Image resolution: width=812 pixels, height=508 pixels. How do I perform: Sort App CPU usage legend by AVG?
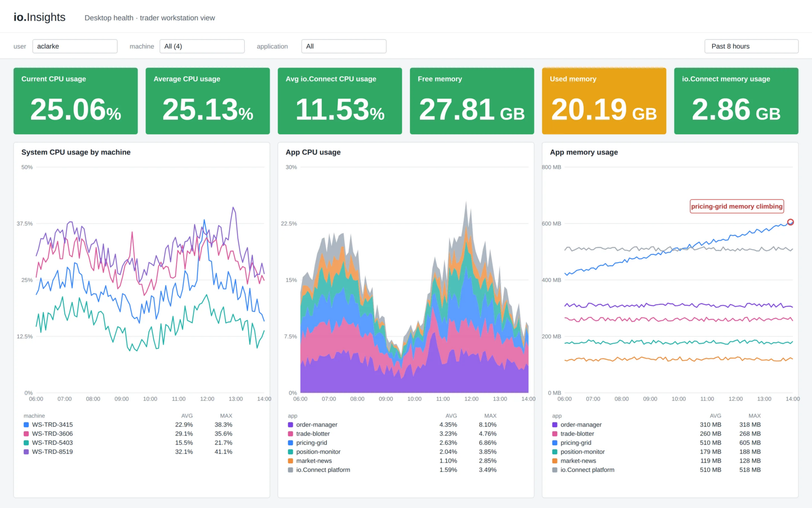[451, 416]
